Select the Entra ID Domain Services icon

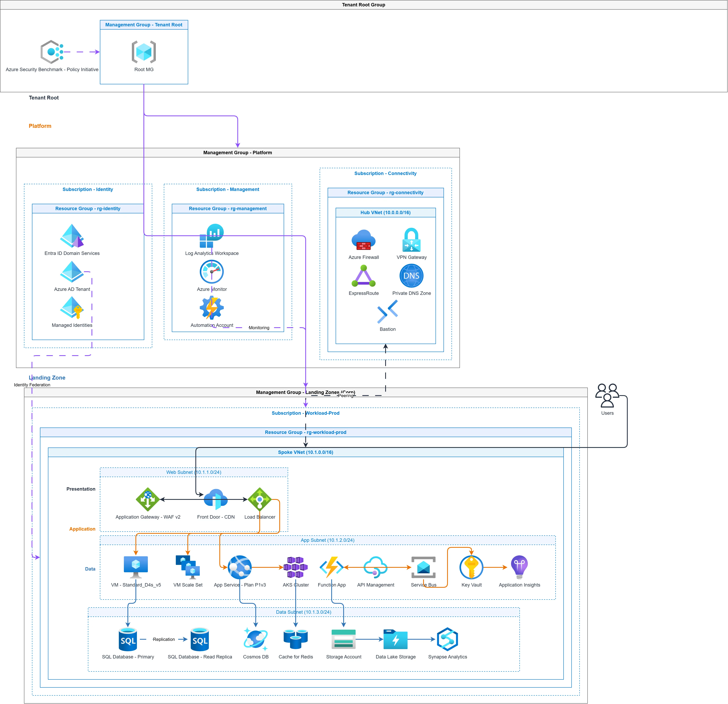[72, 236]
